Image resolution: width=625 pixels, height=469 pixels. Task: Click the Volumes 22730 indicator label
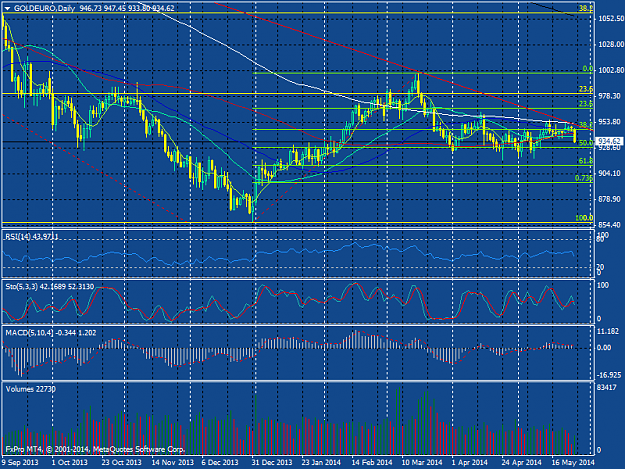tap(31, 389)
